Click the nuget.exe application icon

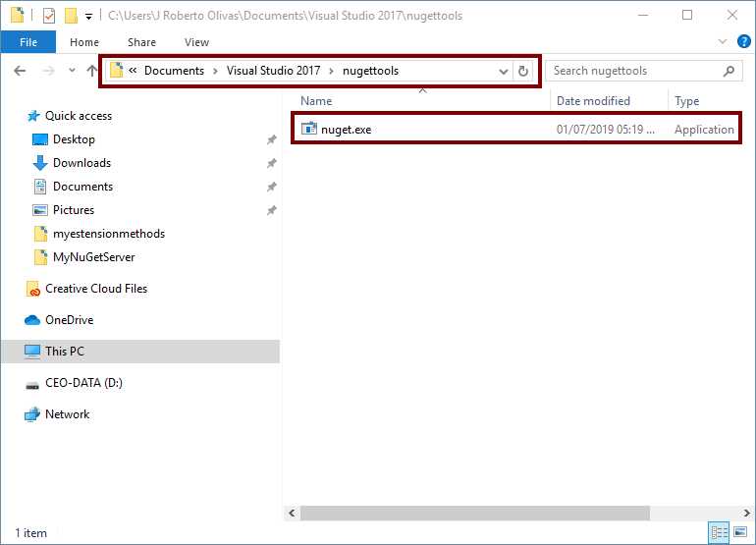click(x=309, y=129)
